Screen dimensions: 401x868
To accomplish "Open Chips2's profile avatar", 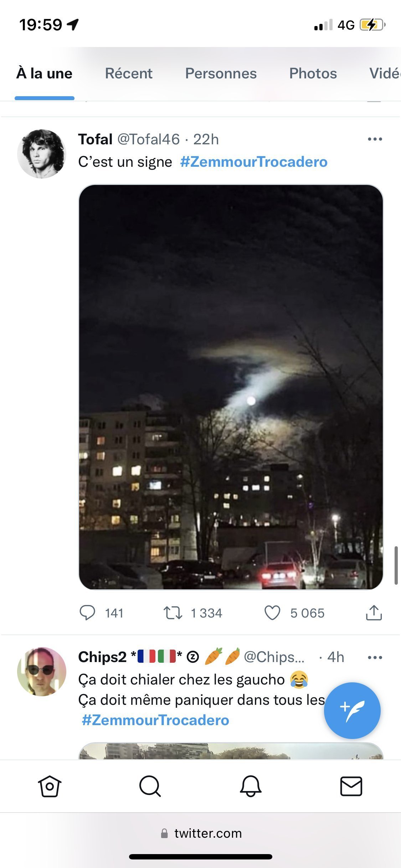I will 42,672.
